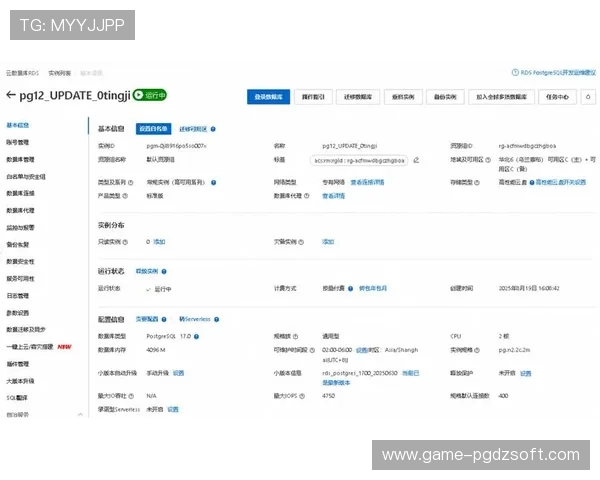The image size is (600, 480).
Task: Open 查看详情 link for 数据库代理
Action: (x=333, y=196)
